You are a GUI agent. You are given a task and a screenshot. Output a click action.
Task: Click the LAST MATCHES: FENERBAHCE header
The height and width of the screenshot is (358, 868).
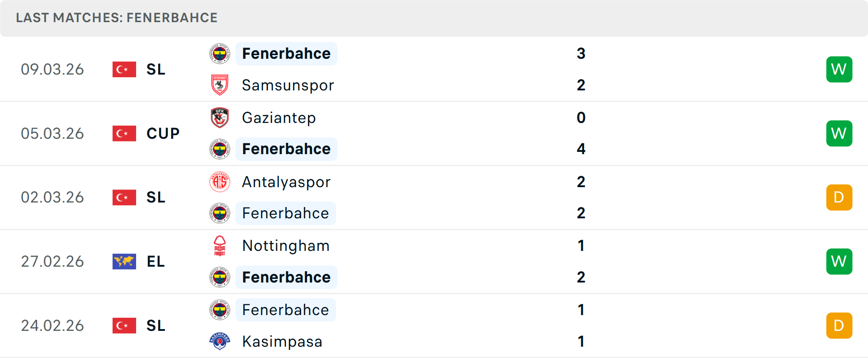(117, 18)
